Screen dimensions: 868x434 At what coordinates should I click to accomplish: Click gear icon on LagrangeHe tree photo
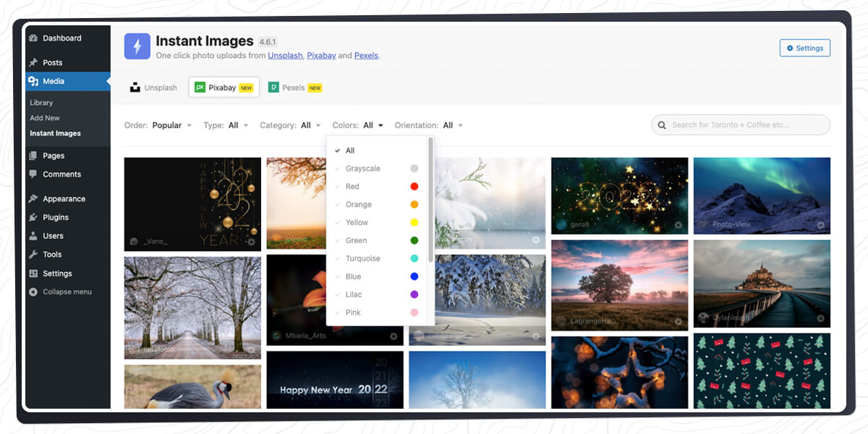coord(678,321)
